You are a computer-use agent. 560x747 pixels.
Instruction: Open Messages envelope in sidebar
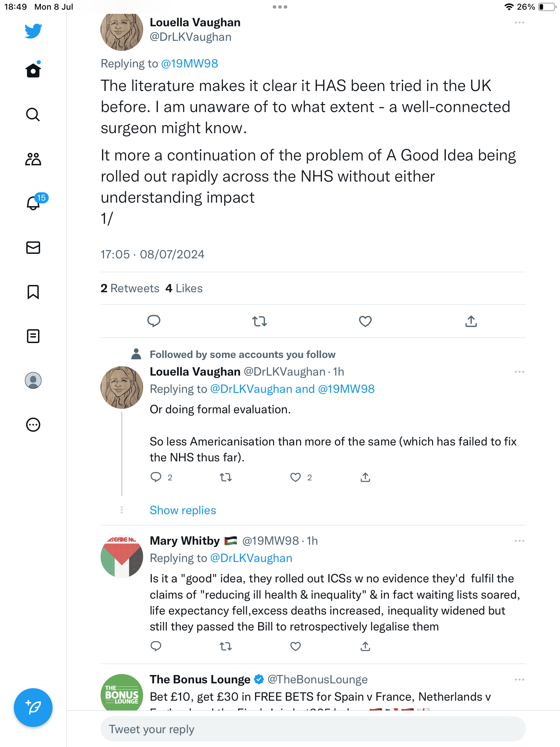(x=33, y=248)
